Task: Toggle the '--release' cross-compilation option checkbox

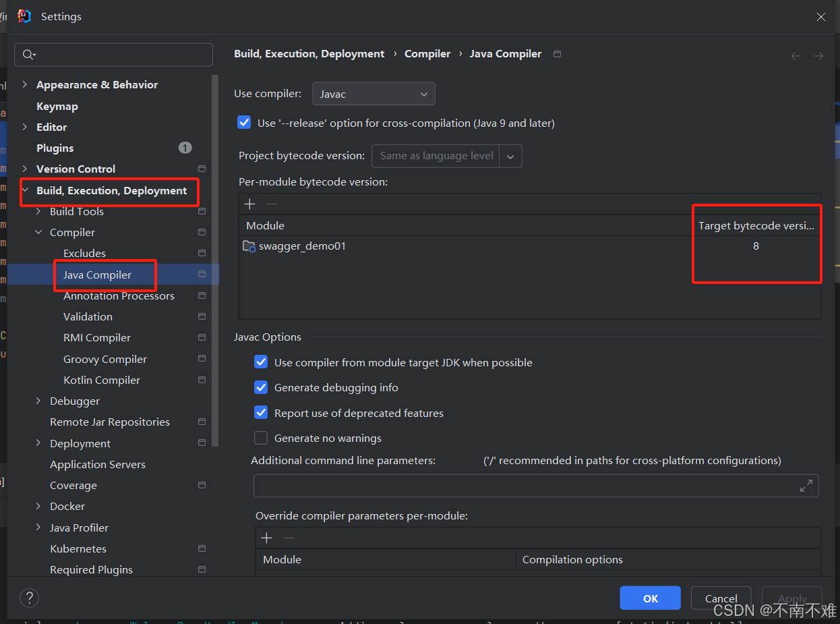Action: (x=244, y=123)
